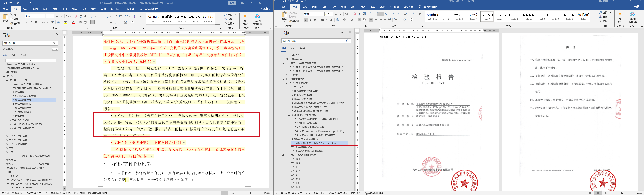Go to 4. 招标文件的获取 in left navigation
Image resolution: width=644 pixels, height=195 pixels.
click(x=22, y=104)
